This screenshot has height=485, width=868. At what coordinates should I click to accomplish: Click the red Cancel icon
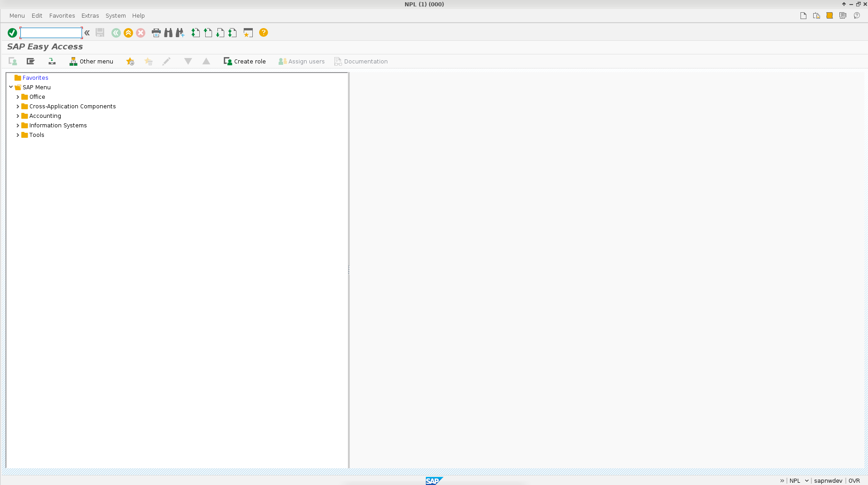[x=141, y=33]
